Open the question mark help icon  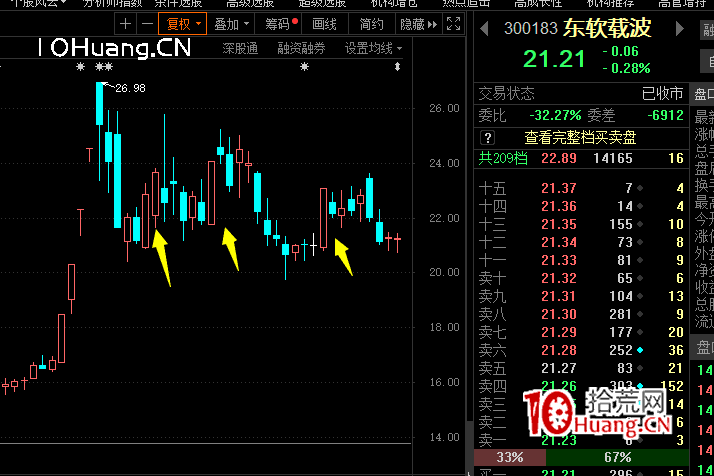pos(487,138)
